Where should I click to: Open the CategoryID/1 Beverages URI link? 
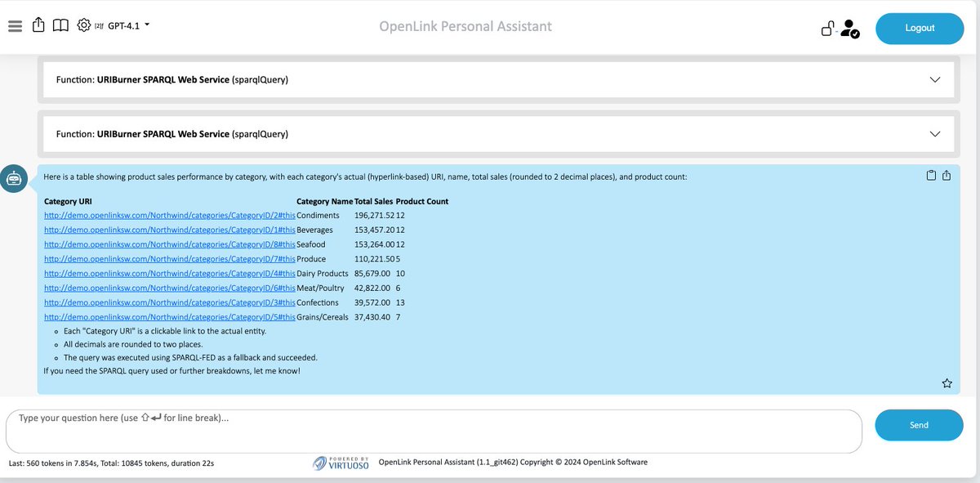click(x=169, y=230)
